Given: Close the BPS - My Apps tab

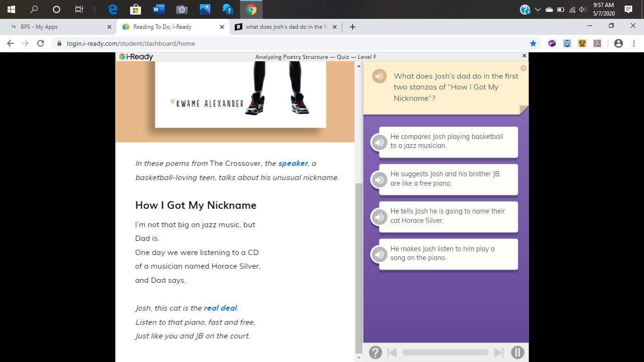Looking at the screenshot, I should [x=109, y=27].
